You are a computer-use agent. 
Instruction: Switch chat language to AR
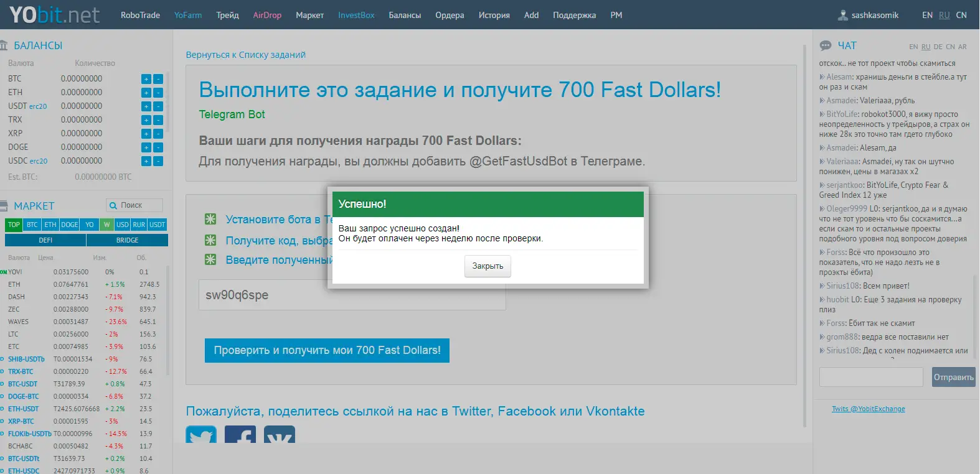coord(962,47)
